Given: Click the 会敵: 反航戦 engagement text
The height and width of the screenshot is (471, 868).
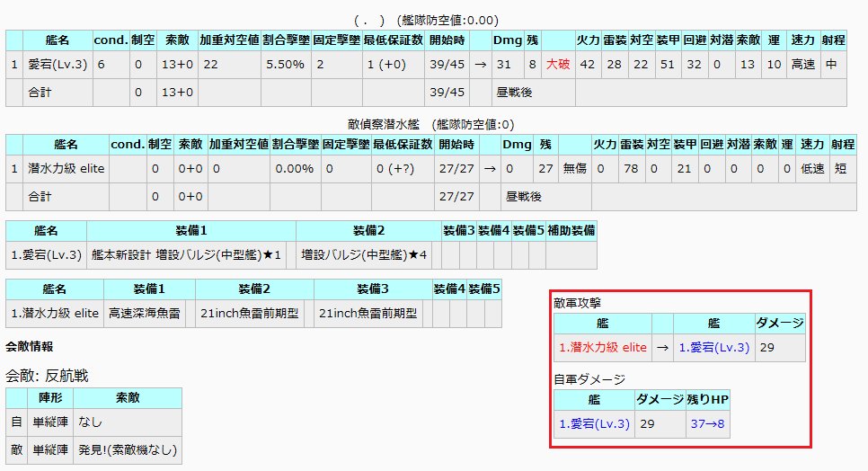Looking at the screenshot, I should (x=47, y=376).
